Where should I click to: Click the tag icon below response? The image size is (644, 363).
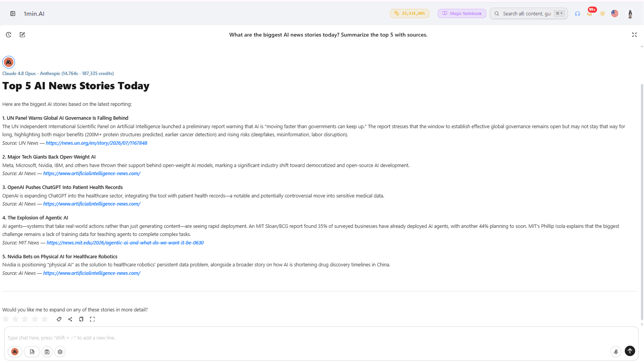click(x=59, y=319)
